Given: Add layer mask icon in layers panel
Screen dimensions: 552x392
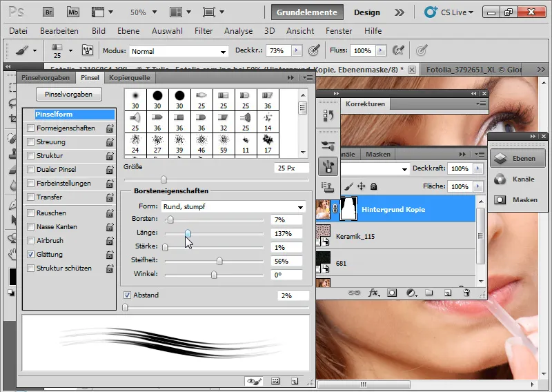Looking at the screenshot, I should [x=392, y=293].
